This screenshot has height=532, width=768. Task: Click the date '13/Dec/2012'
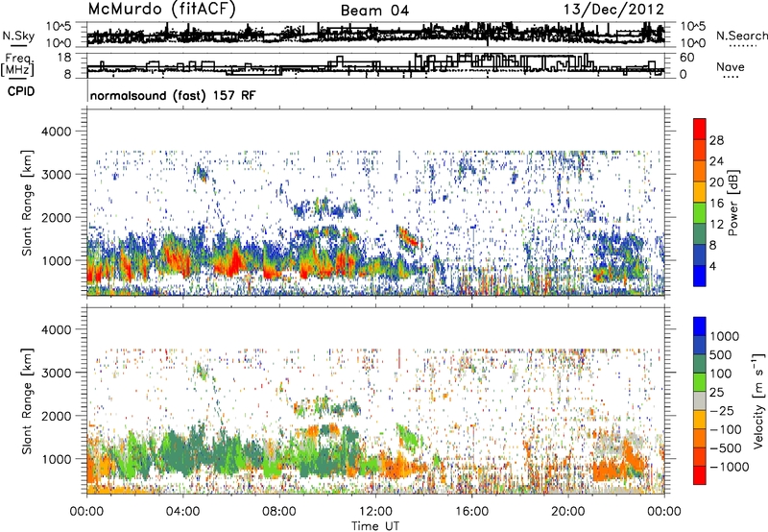point(613,9)
